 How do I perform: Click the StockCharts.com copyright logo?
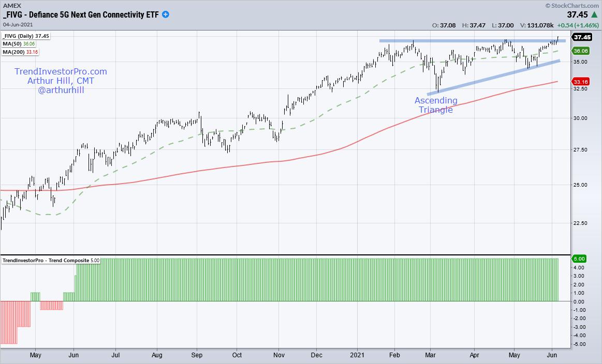[x=571, y=5]
